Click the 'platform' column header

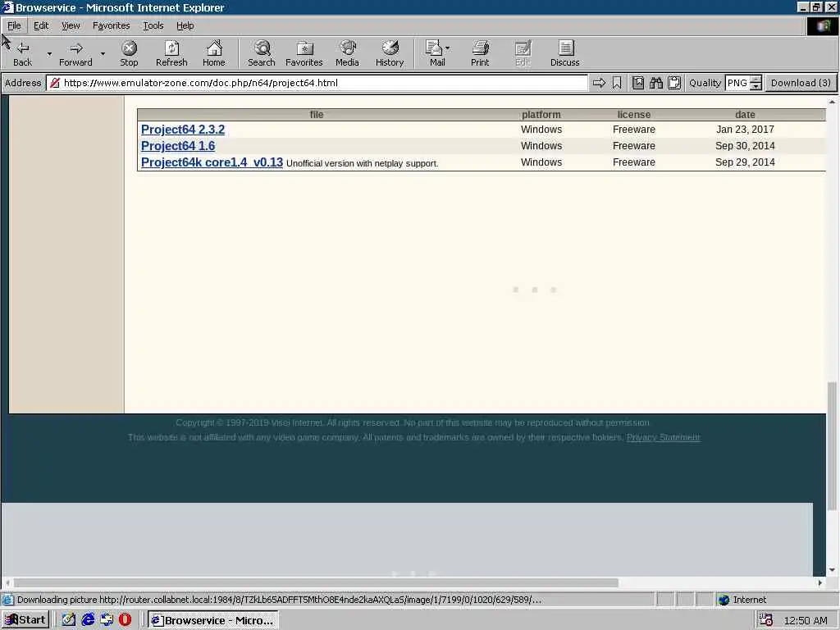pyautogui.click(x=541, y=115)
